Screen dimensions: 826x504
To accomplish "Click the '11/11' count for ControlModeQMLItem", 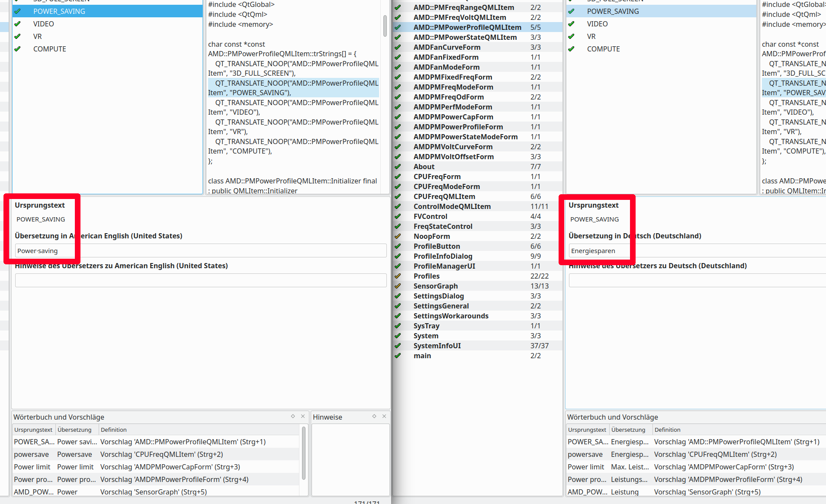I will [540, 206].
